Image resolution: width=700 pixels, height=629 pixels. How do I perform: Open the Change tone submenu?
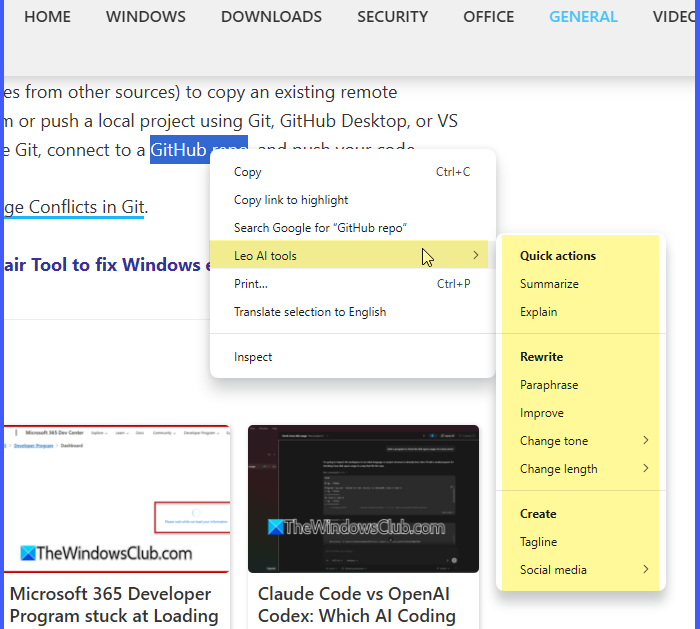[x=580, y=441]
